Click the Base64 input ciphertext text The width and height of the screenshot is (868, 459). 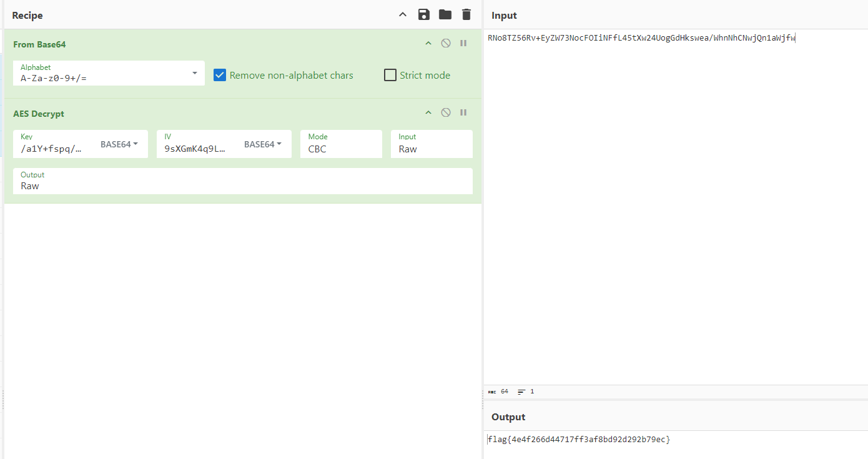[x=641, y=38]
